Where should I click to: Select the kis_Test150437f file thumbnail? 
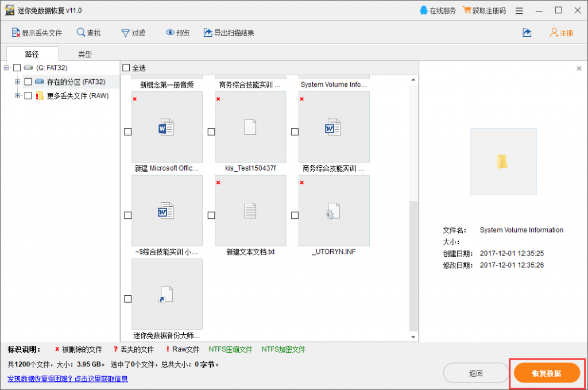click(250, 127)
